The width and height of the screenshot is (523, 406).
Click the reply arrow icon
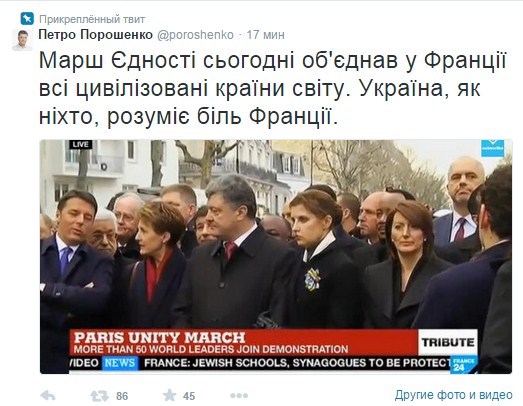click(x=48, y=396)
